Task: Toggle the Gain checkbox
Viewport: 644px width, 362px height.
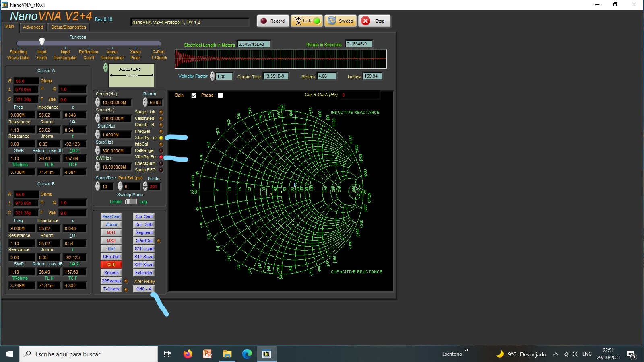Action: click(x=194, y=95)
